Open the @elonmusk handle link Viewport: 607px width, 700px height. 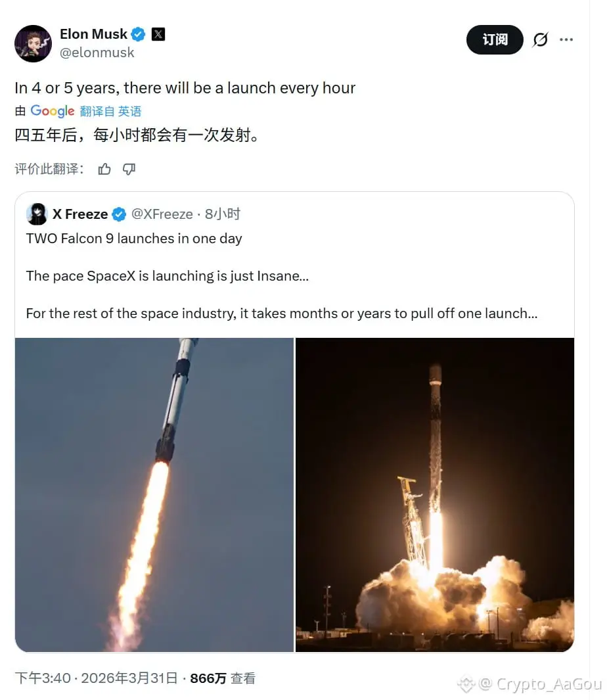pyautogui.click(x=97, y=53)
